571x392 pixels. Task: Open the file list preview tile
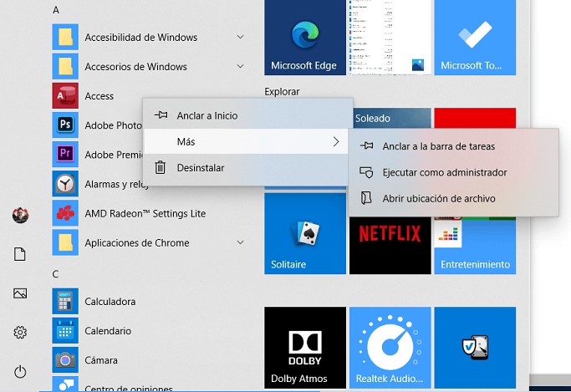coord(390,37)
